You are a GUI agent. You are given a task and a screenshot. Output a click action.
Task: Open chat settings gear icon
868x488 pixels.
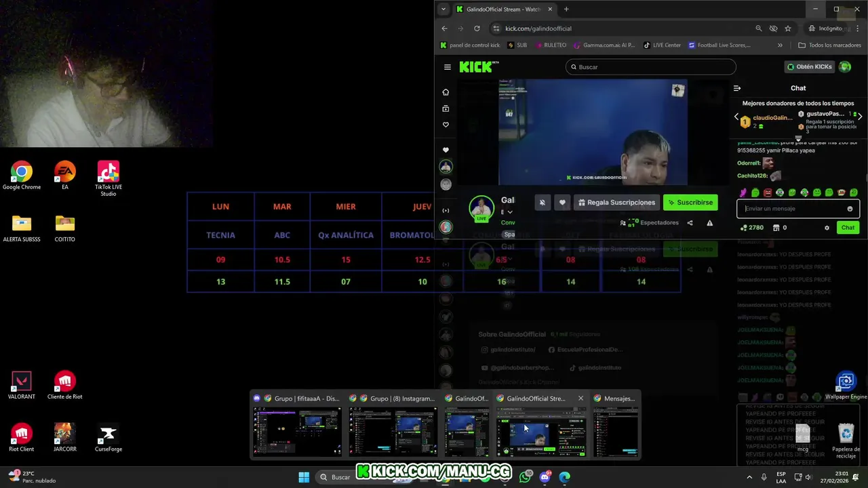tap(827, 228)
